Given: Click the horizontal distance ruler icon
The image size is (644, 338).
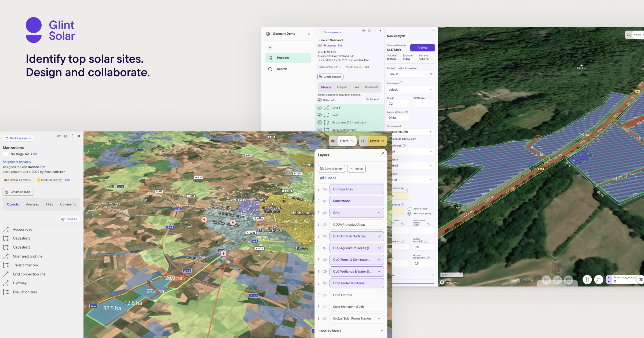Looking at the screenshot, I should click(598, 280).
